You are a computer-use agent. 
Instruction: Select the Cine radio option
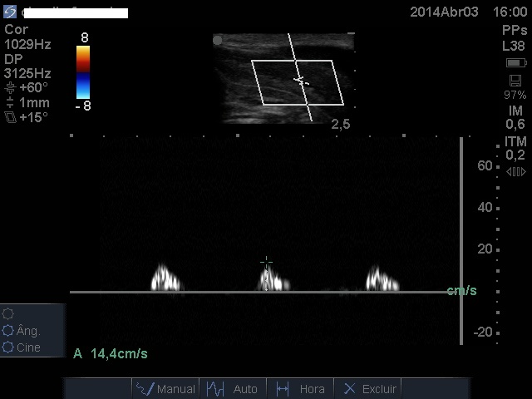pos(9,347)
